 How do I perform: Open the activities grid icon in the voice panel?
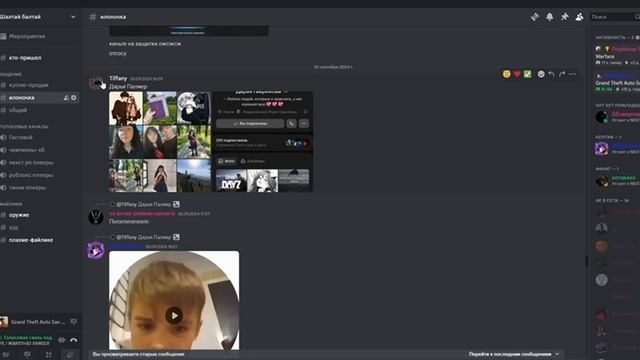[x=49, y=355]
